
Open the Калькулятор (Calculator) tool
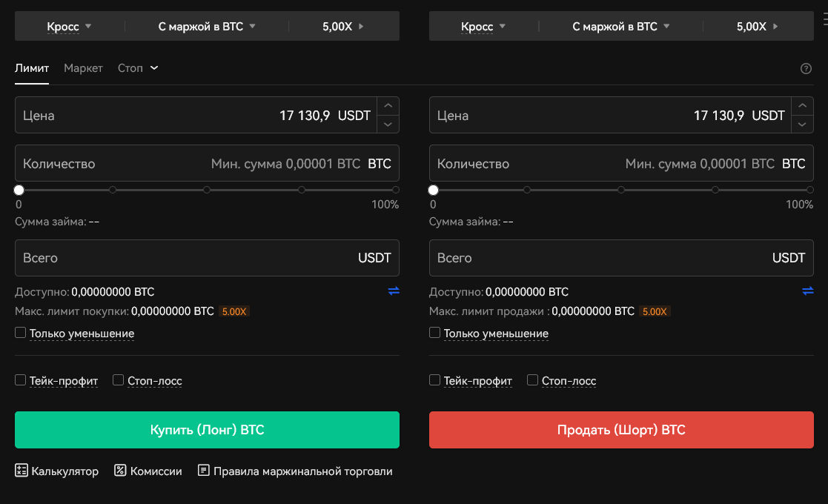[x=57, y=471]
